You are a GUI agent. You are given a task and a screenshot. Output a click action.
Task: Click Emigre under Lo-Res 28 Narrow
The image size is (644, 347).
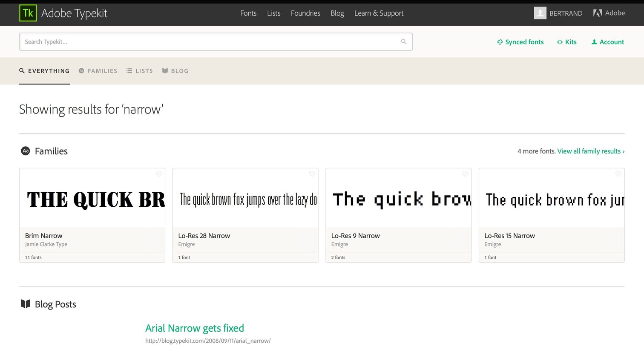(x=187, y=244)
